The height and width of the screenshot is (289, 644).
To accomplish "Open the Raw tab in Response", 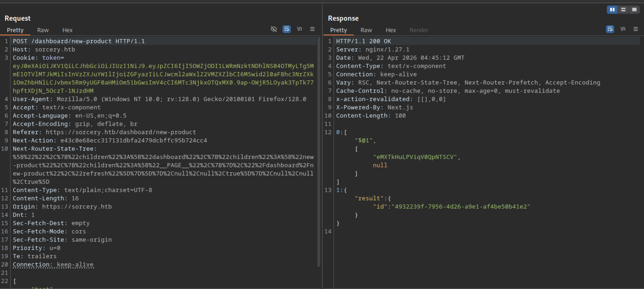I will point(366,30).
